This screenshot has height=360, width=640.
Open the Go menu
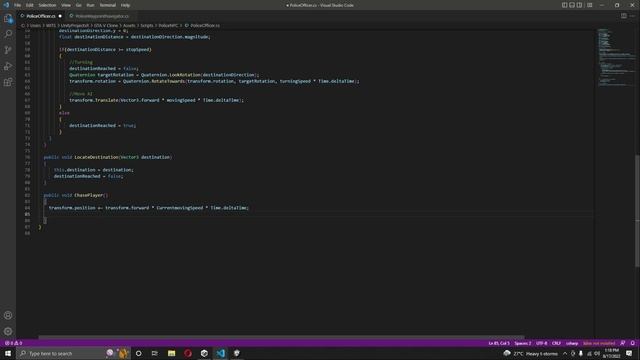point(78,5)
